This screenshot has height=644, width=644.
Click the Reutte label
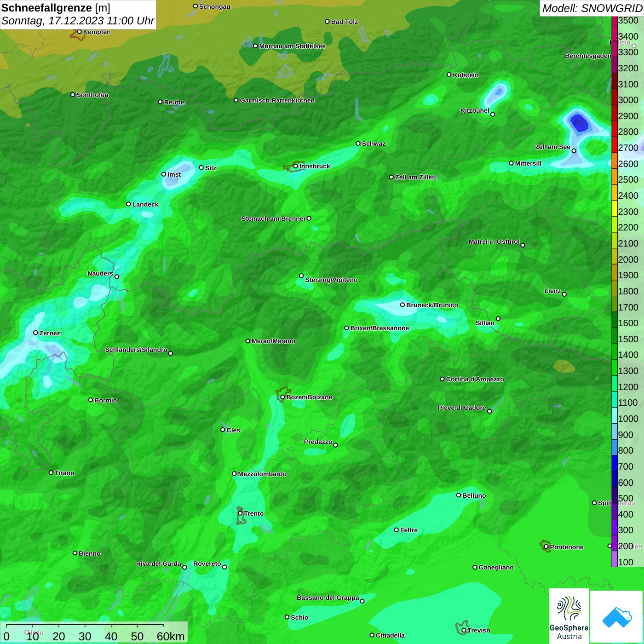[x=174, y=102]
